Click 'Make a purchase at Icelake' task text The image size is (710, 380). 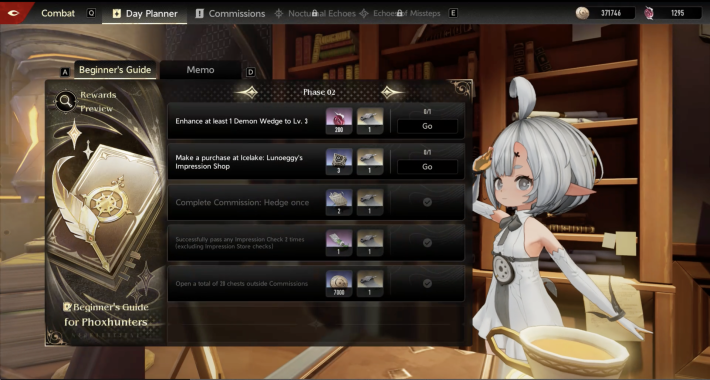[x=239, y=162]
